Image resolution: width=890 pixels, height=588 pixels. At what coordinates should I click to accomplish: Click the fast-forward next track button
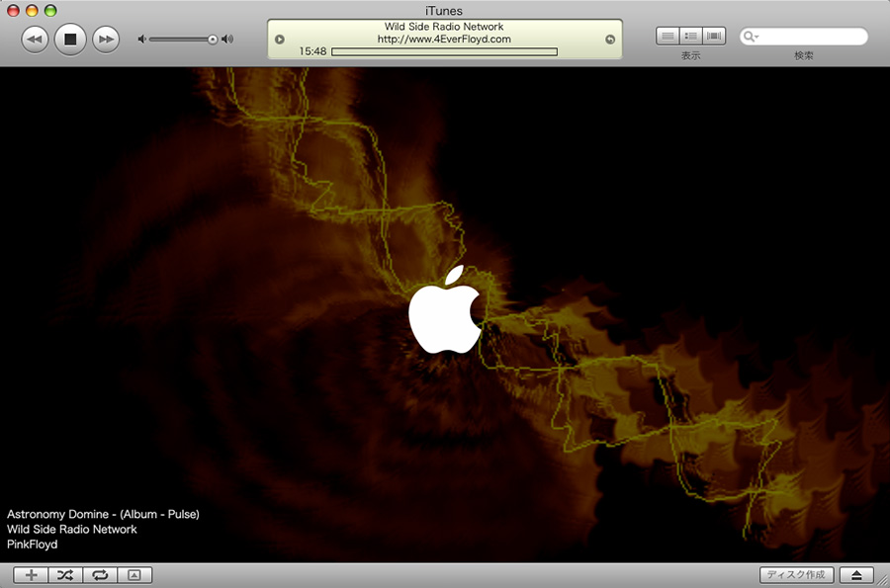106,40
